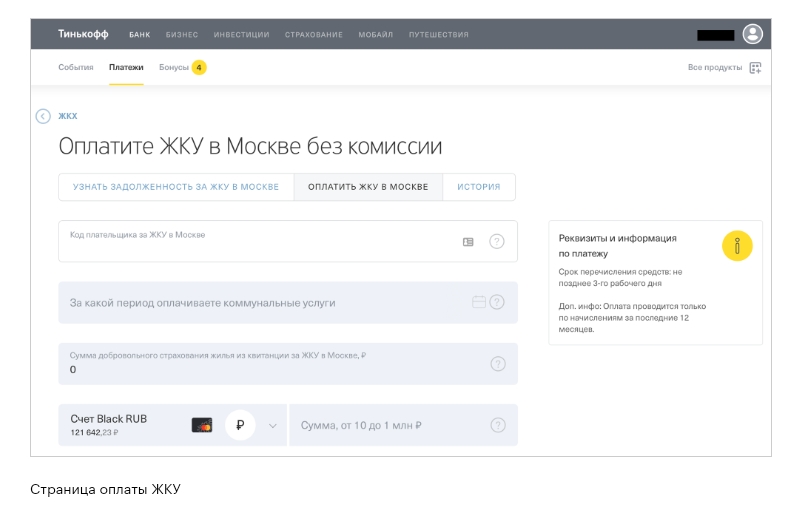Image resolution: width=799 pixels, height=511 pixels.
Task: Click the receipt icon in payer code field
Action: [x=468, y=241]
